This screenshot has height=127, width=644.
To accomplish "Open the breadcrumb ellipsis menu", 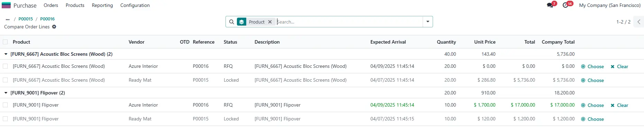I will [x=8, y=19].
